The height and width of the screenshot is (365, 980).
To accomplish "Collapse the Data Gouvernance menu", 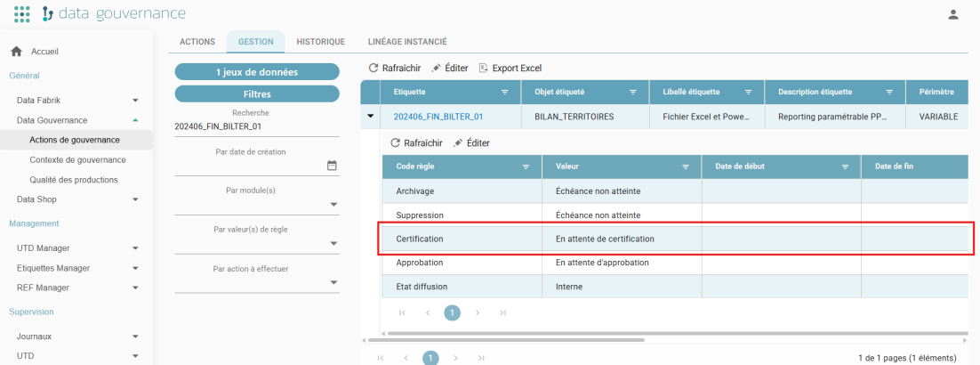I will pyautogui.click(x=136, y=120).
